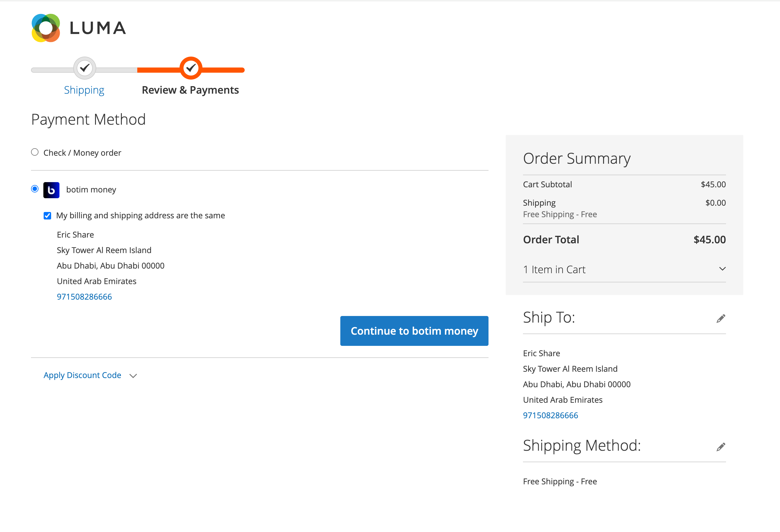Click Free Shipping - Free under Shipping Method
The height and width of the screenshot is (532, 780).
[x=560, y=481]
